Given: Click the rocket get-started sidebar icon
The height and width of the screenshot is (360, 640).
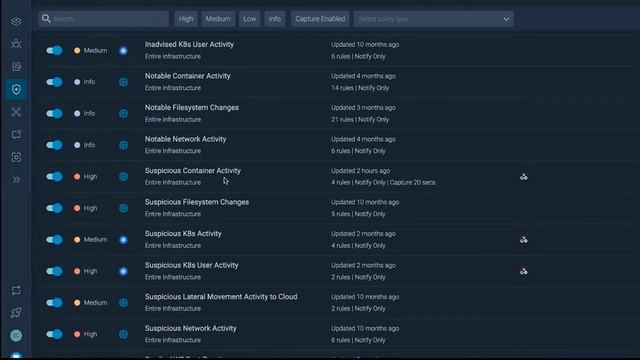Looking at the screenshot, I should (x=16, y=313).
